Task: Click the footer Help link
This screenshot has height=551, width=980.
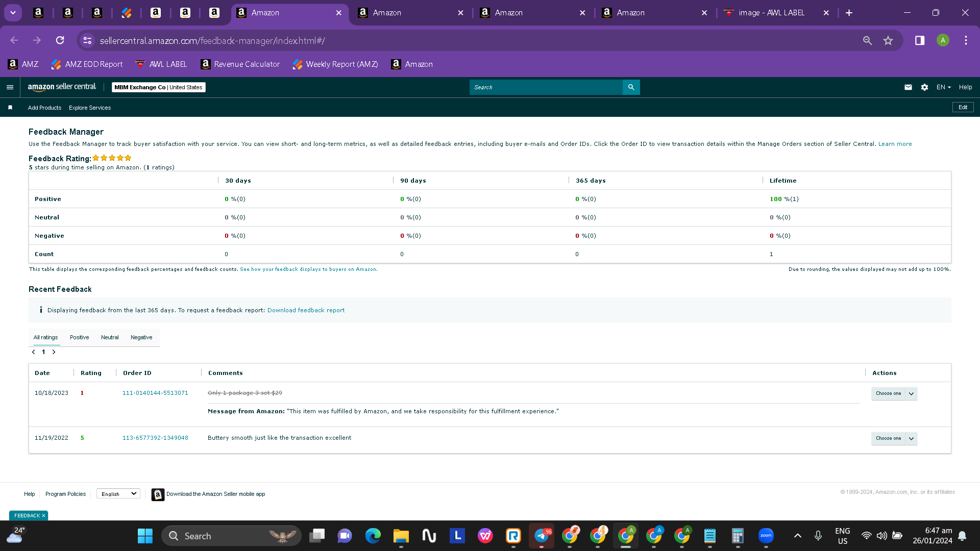Action: click(x=30, y=494)
